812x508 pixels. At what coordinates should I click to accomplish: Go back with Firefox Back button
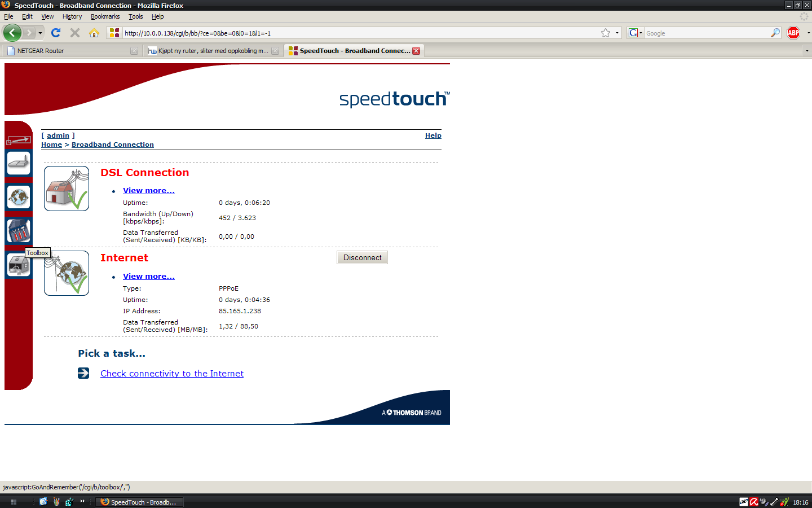click(x=12, y=33)
